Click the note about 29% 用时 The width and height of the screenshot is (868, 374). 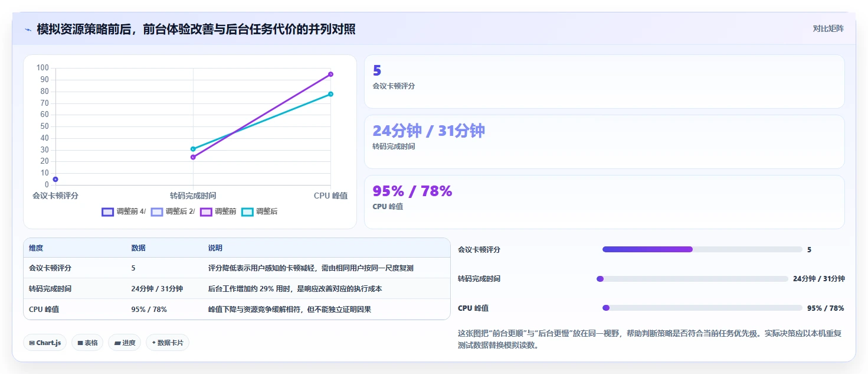tap(295, 288)
